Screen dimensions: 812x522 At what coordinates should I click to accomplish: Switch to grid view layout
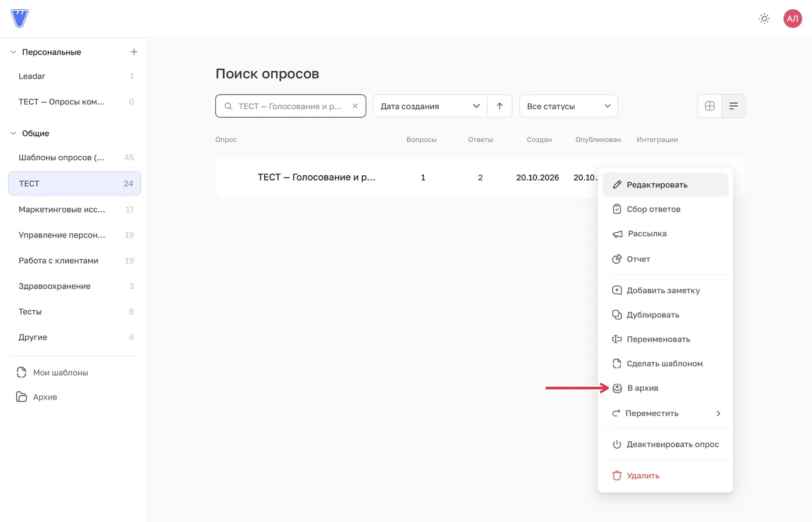(x=710, y=106)
